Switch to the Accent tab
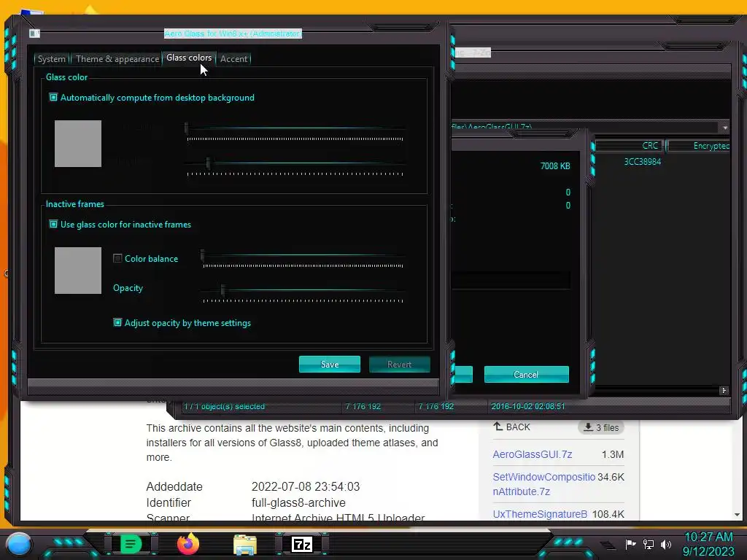The width and height of the screenshot is (747, 560). (x=234, y=59)
